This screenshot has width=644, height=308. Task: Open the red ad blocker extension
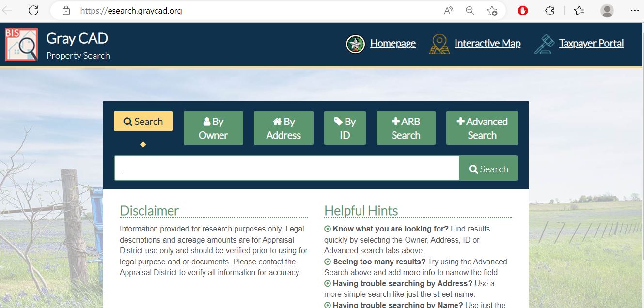(522, 10)
